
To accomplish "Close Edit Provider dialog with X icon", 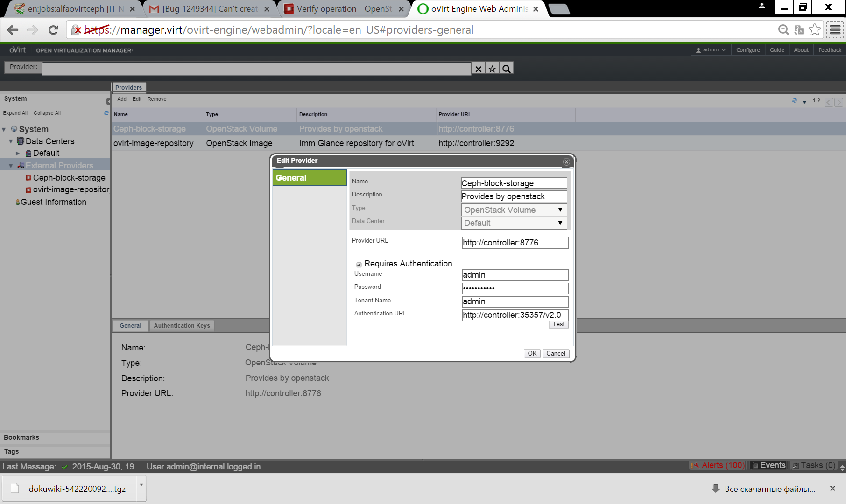I will coord(566,161).
